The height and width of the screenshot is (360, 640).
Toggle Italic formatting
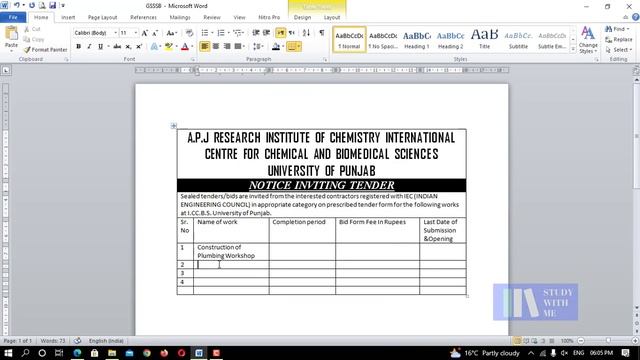(x=89, y=47)
